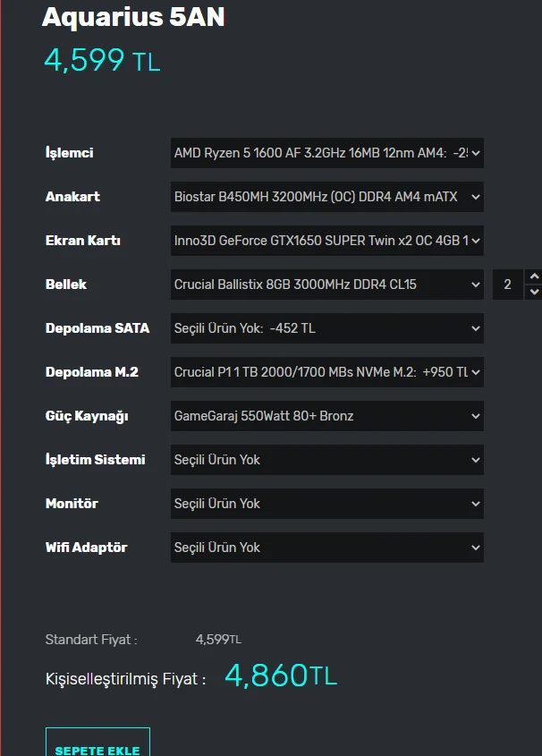Click the Standart Fiyat 4,599TL value
Image resolution: width=542 pixels, height=756 pixels.
[x=218, y=640]
